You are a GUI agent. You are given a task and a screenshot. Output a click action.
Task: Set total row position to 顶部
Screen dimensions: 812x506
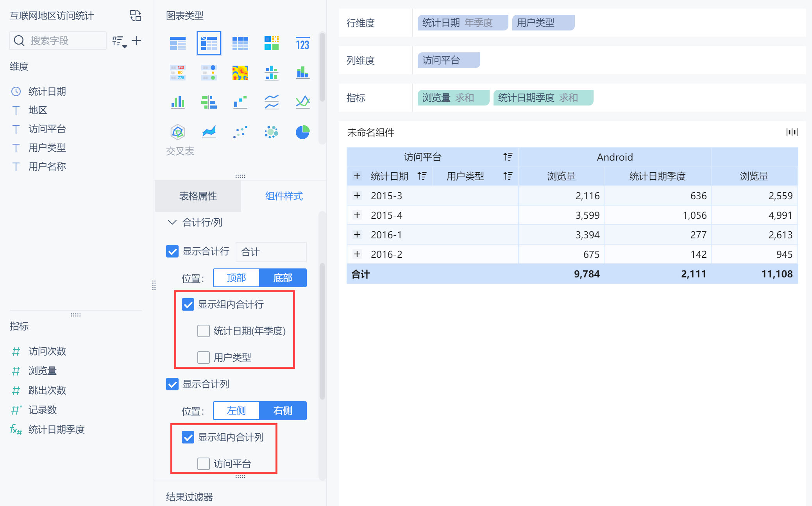tap(236, 278)
